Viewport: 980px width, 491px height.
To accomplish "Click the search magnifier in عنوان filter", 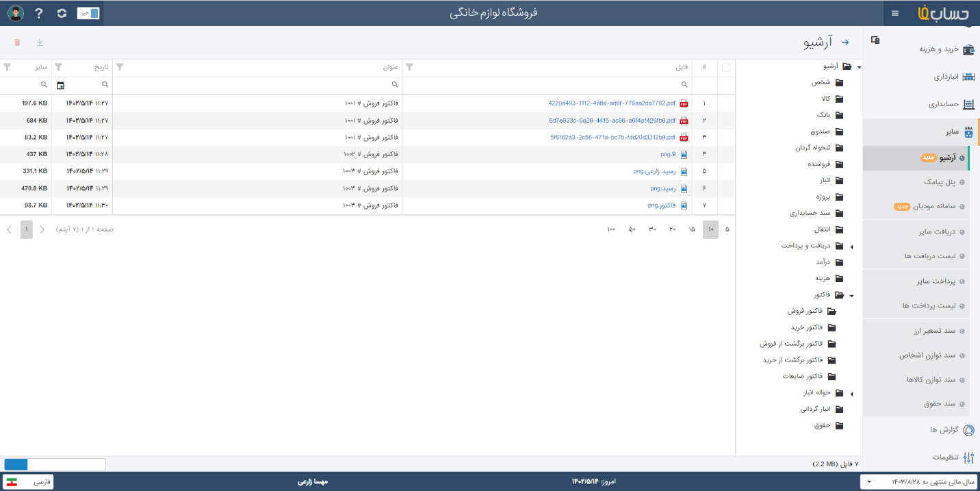I will 395,85.
